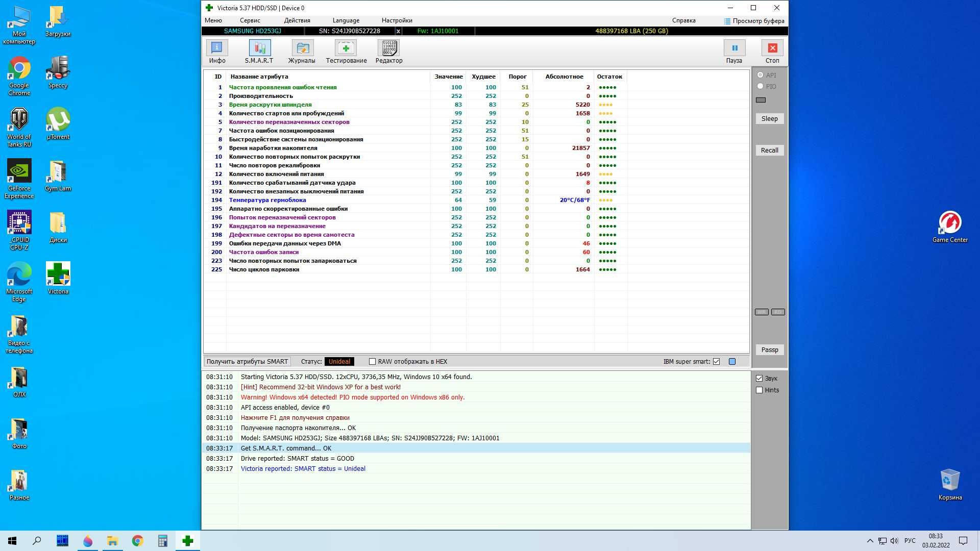This screenshot has height=551, width=980.
Task: Select Температура гермоблока attribute row
Action: pyautogui.click(x=476, y=200)
